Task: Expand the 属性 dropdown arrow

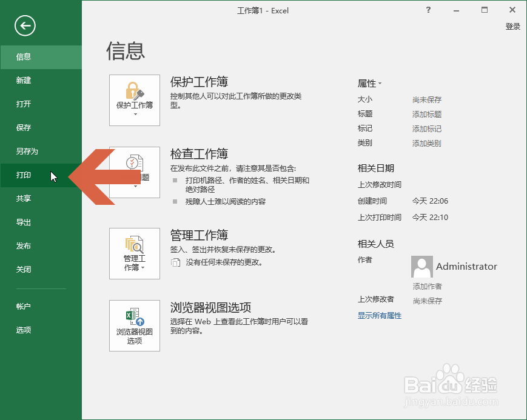Action: point(380,83)
